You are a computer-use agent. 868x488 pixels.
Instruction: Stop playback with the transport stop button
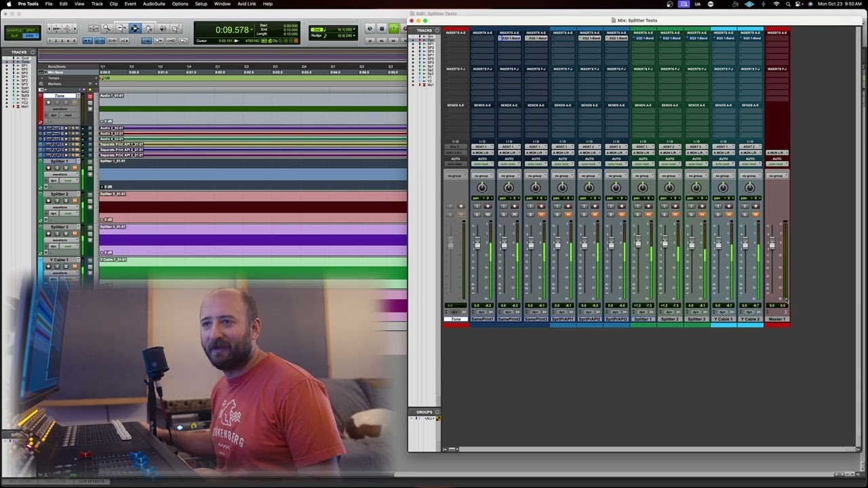(x=382, y=28)
